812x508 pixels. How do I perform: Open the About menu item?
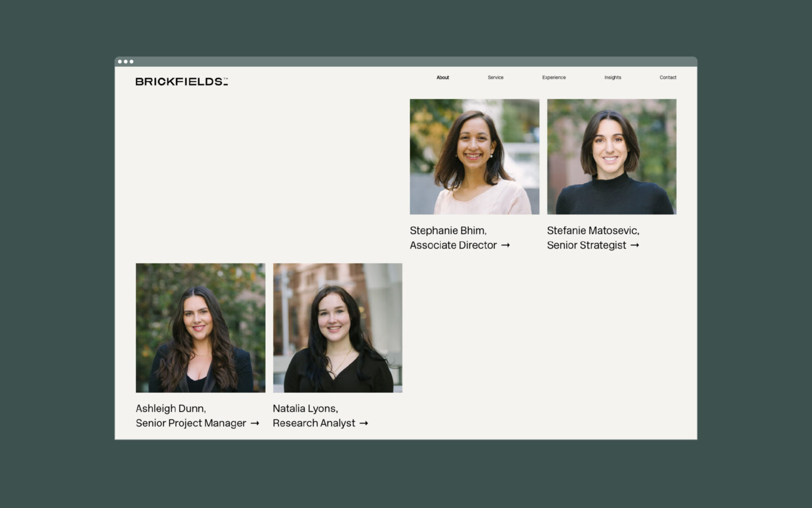(443, 78)
